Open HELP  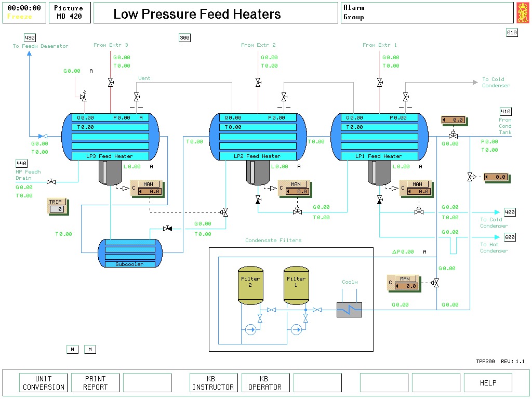pos(488,383)
